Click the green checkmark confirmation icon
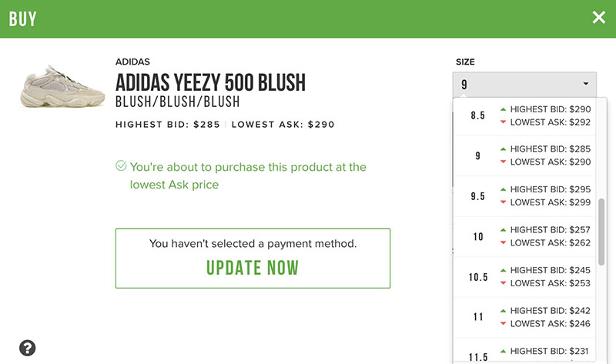 (x=121, y=166)
